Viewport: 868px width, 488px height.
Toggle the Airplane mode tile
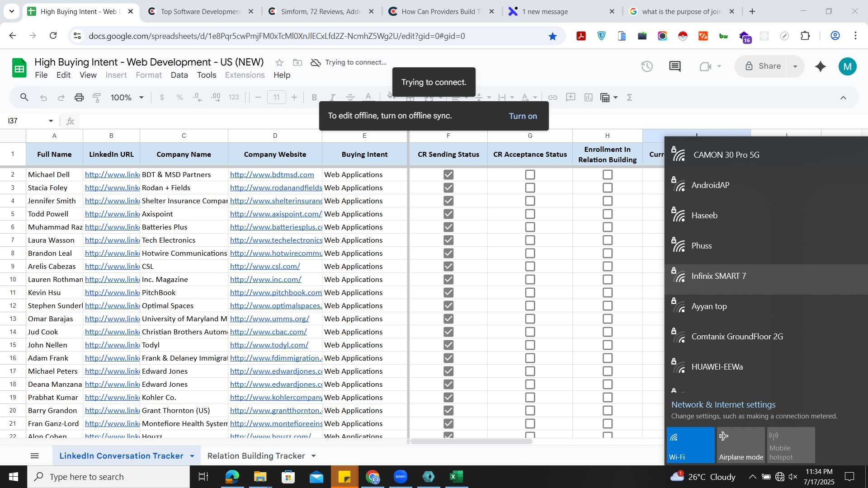[741, 445]
